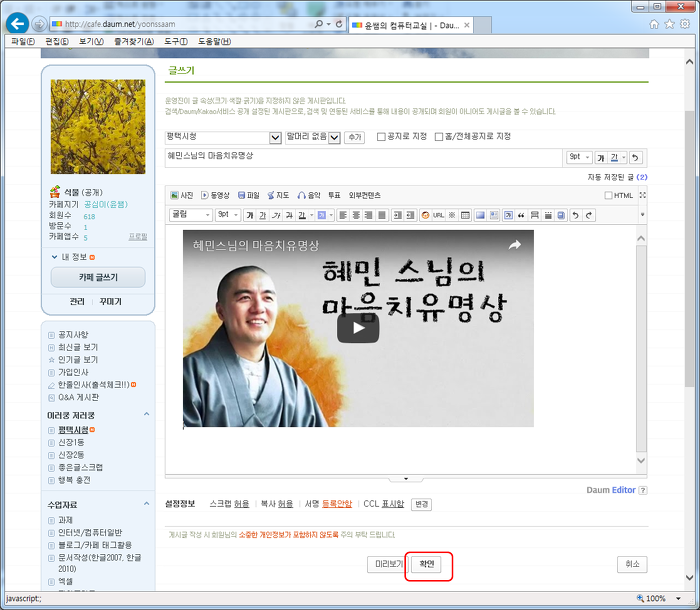
Task: Center align text in editor
Action: point(356,215)
